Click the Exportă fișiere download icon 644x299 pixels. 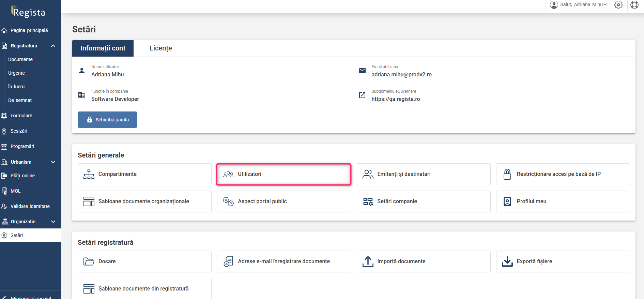(507, 261)
